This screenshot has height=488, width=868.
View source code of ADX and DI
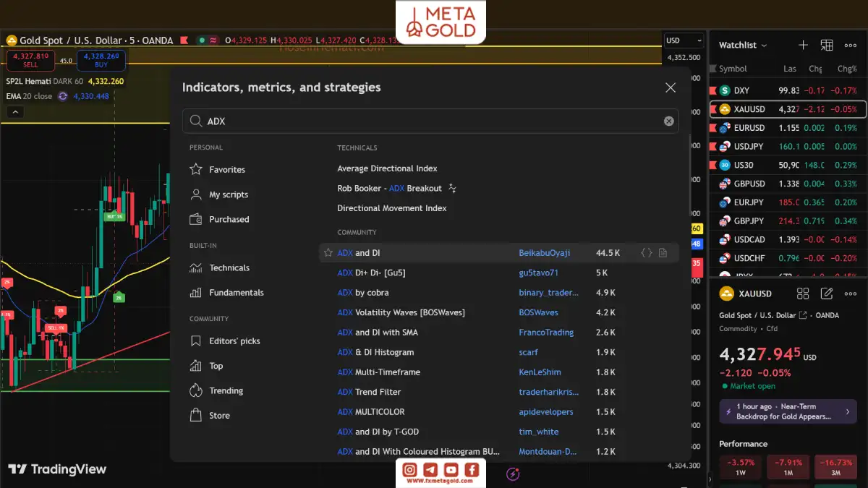647,253
